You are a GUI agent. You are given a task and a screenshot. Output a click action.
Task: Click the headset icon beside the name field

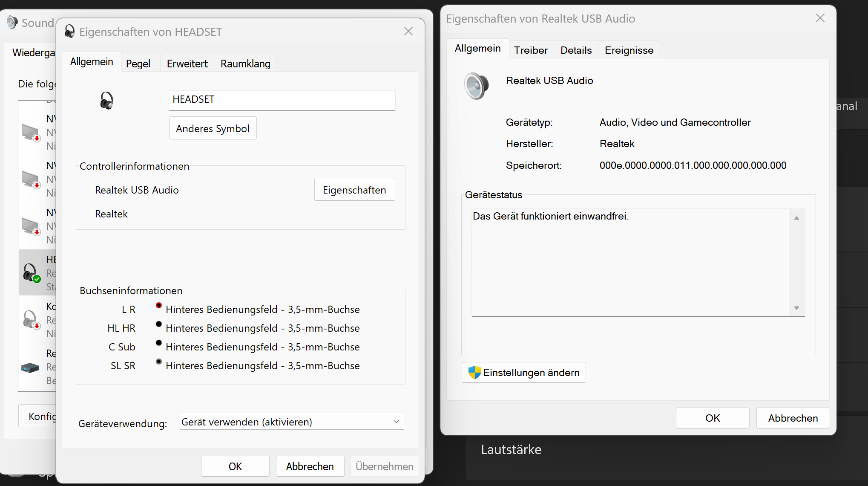click(106, 101)
